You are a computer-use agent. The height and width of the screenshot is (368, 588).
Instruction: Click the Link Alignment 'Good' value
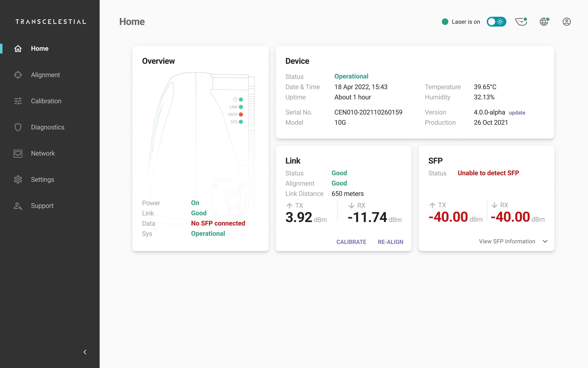tap(339, 183)
